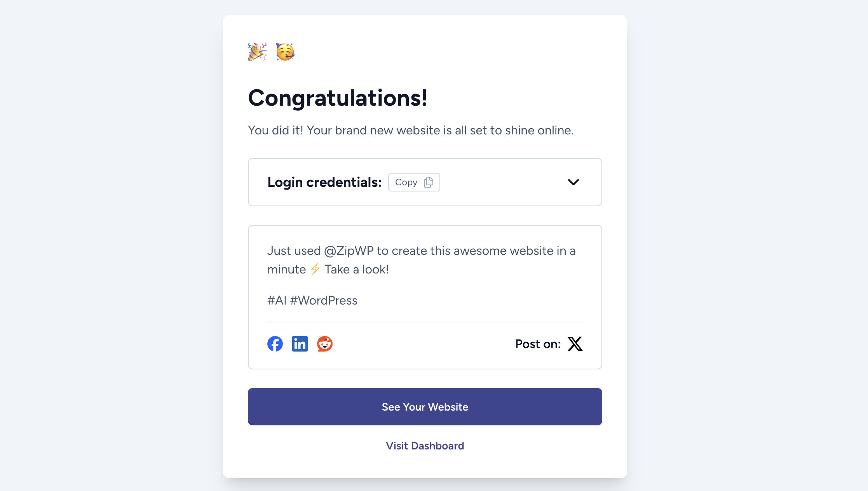Follow the Visit Dashboard link
This screenshot has height=491, width=868.
pos(425,446)
